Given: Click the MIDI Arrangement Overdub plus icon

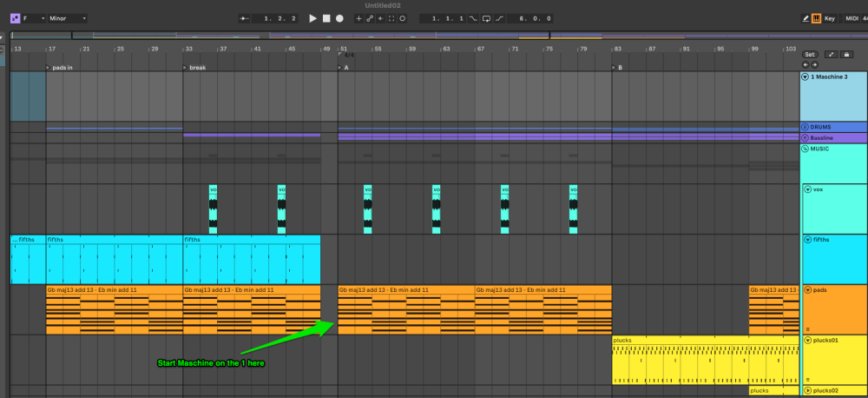Looking at the screenshot, I should click(x=358, y=18).
